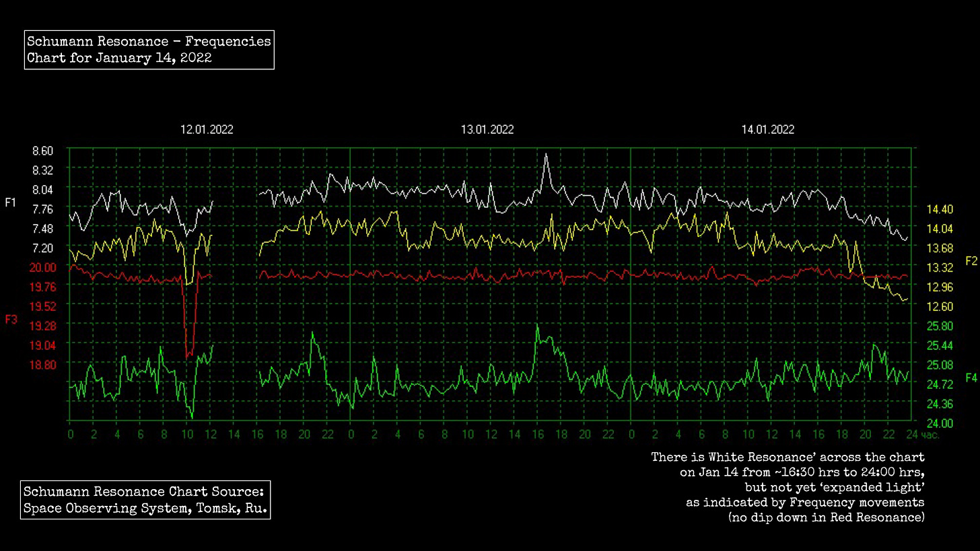980x551 pixels.
Task: Click the green 25.08 scale value
Action: tap(940, 365)
